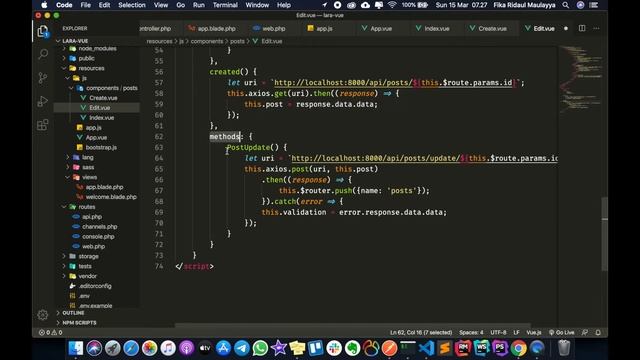Switch to the App.vue tab
The height and width of the screenshot is (360, 640).
click(x=380, y=29)
